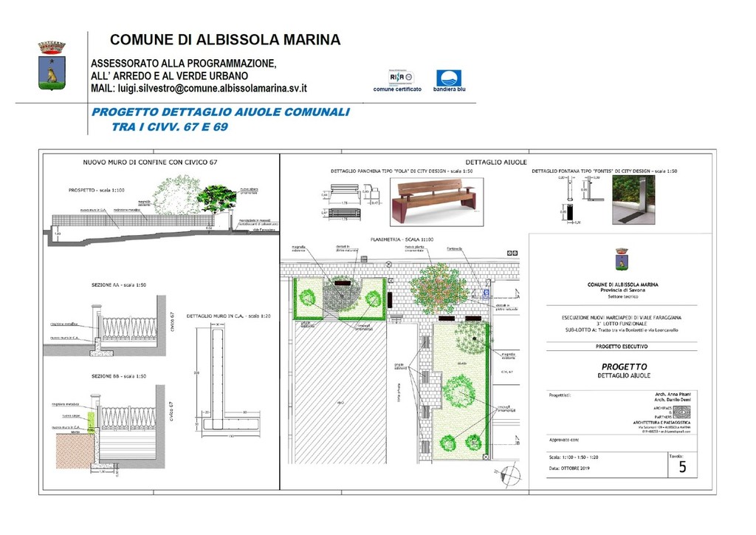Click the 'bandiera blu' flag icon
756x535 pixels.
(450, 78)
